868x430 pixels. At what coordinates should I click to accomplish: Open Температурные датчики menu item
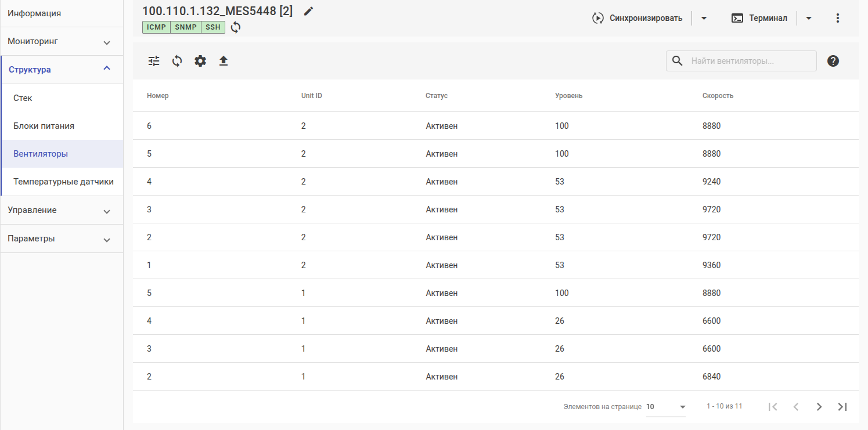tap(64, 182)
